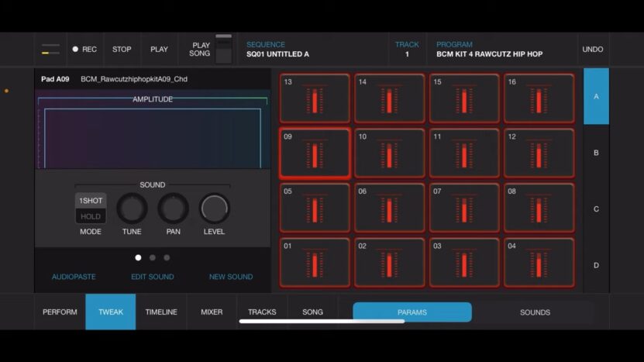
Task: Tap drum pad 03
Action: click(x=464, y=263)
